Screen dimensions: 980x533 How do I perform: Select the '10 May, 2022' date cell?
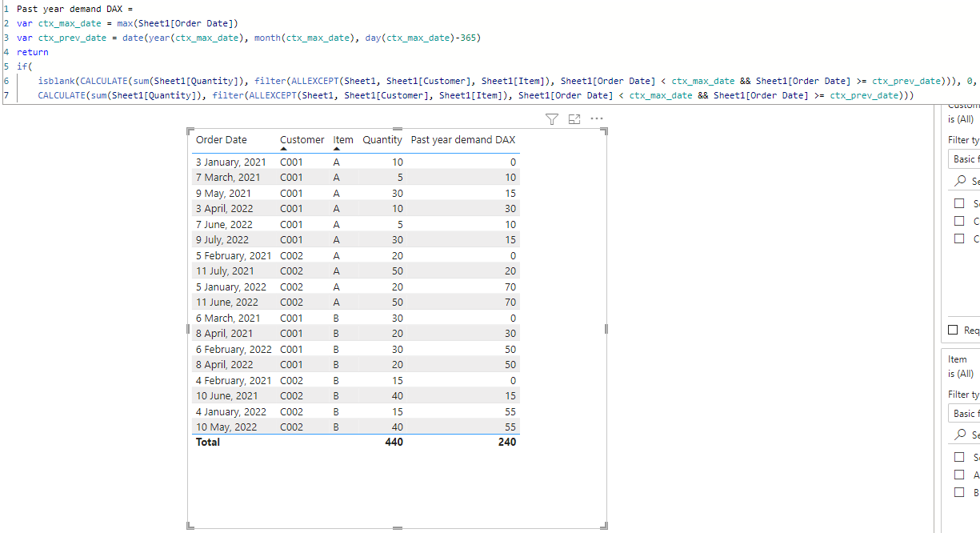[x=226, y=427]
